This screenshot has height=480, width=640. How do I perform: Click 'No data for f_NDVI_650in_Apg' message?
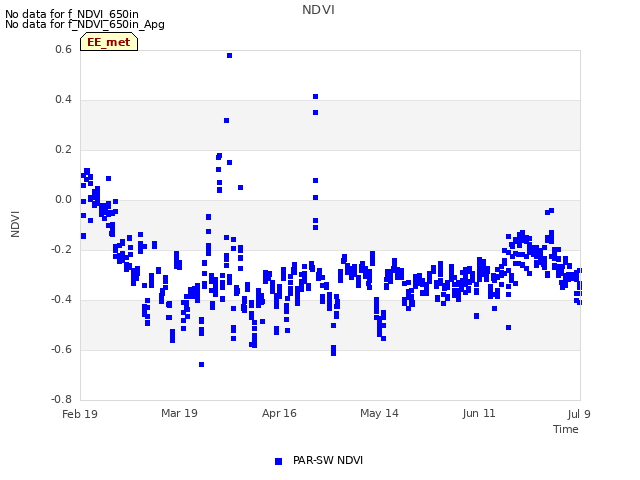coord(85,24)
